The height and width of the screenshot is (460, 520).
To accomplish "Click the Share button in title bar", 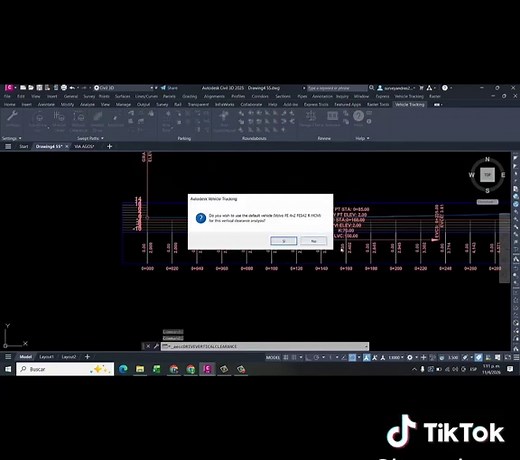I will [169, 88].
